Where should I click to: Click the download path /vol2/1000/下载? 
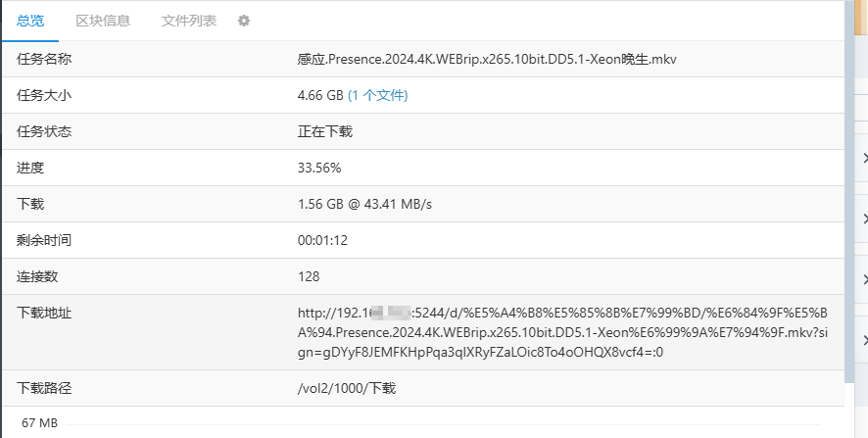pos(347,389)
